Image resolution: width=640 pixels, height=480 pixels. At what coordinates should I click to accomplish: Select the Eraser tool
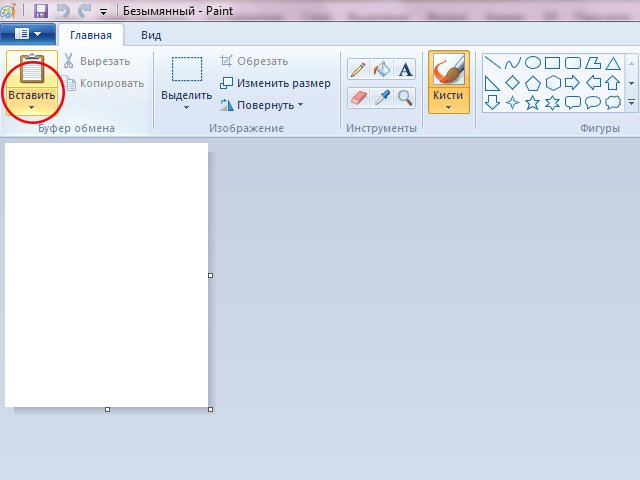tap(358, 97)
